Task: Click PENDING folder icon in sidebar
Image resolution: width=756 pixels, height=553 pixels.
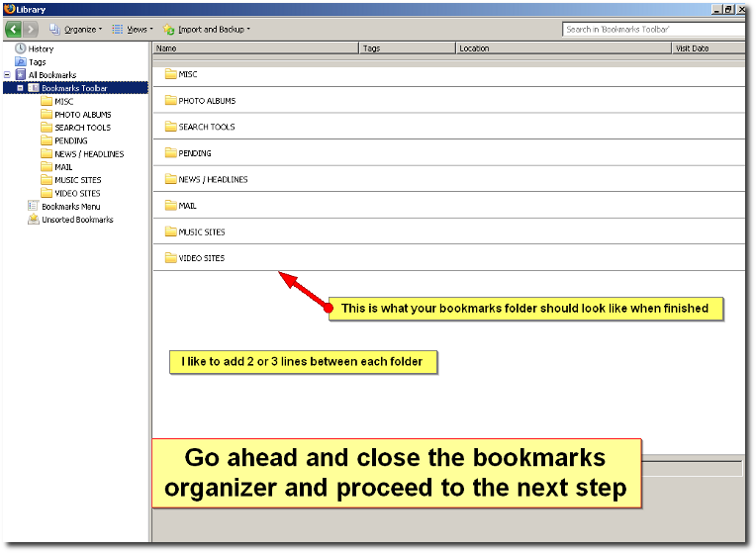Action: [x=47, y=140]
